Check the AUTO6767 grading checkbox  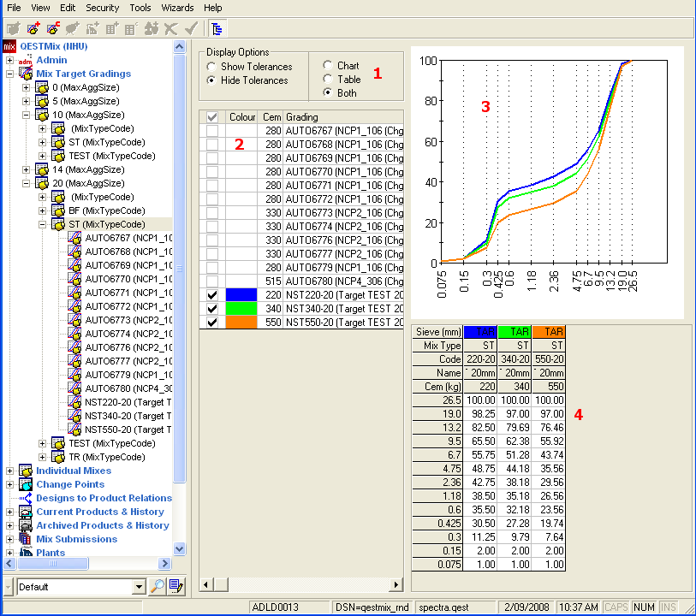click(211, 130)
